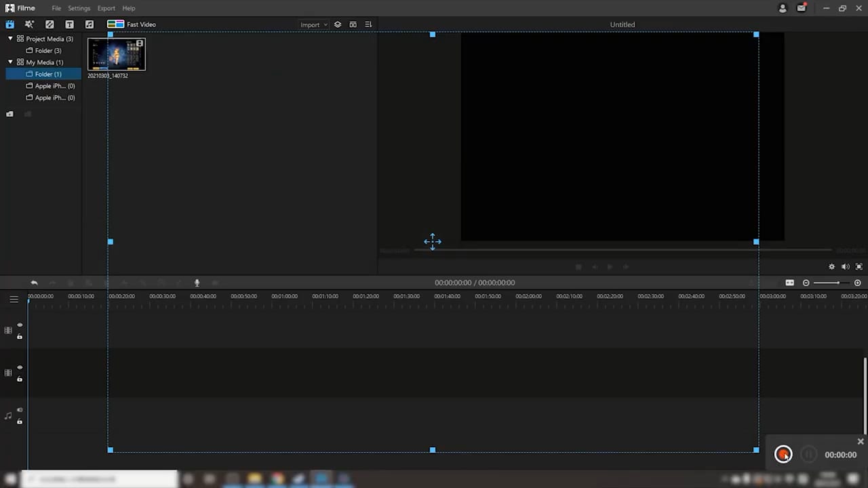
Task: Open the media sort order options
Action: tap(368, 24)
